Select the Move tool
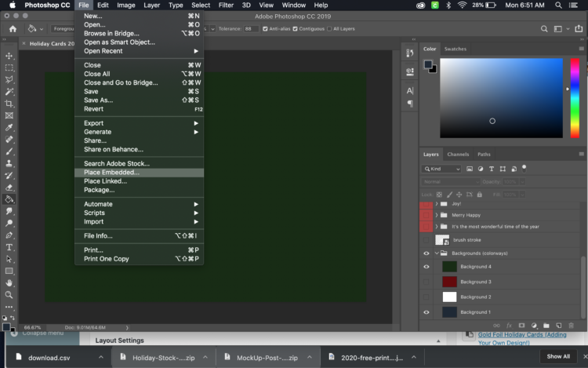588x368 pixels. [9, 56]
